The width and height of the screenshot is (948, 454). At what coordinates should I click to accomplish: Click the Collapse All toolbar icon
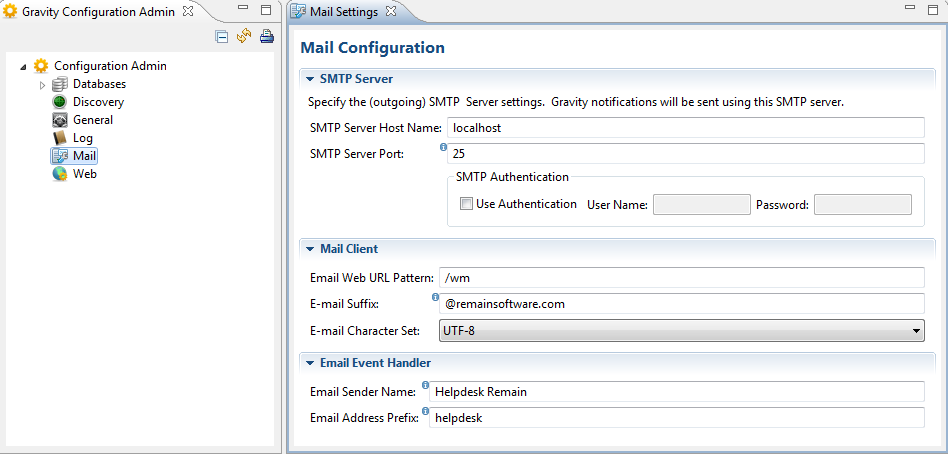(x=222, y=37)
